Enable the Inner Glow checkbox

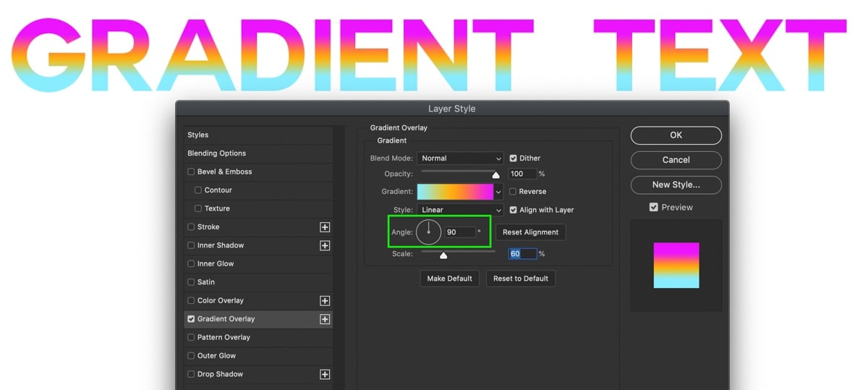coord(191,264)
